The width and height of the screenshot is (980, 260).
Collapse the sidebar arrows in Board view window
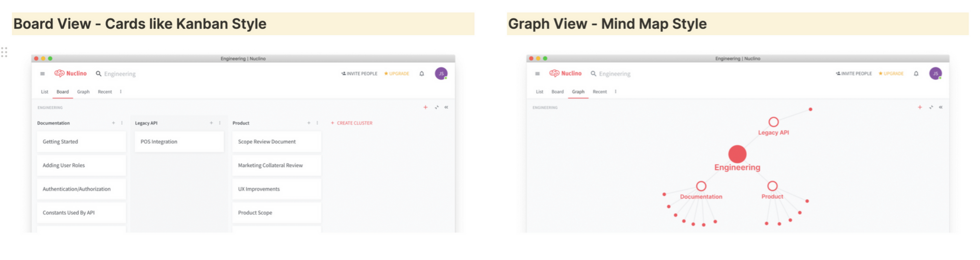(446, 107)
